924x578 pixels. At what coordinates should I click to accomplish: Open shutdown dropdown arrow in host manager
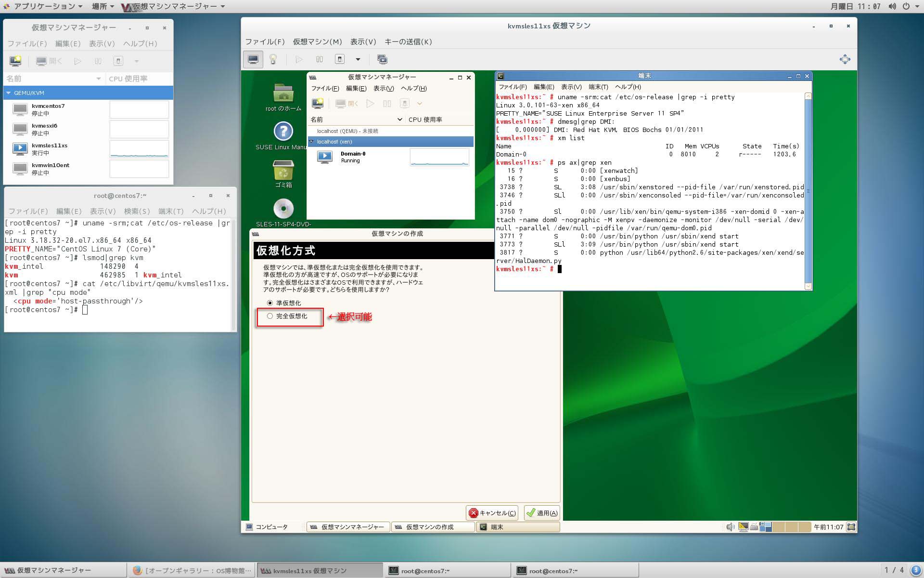(137, 61)
